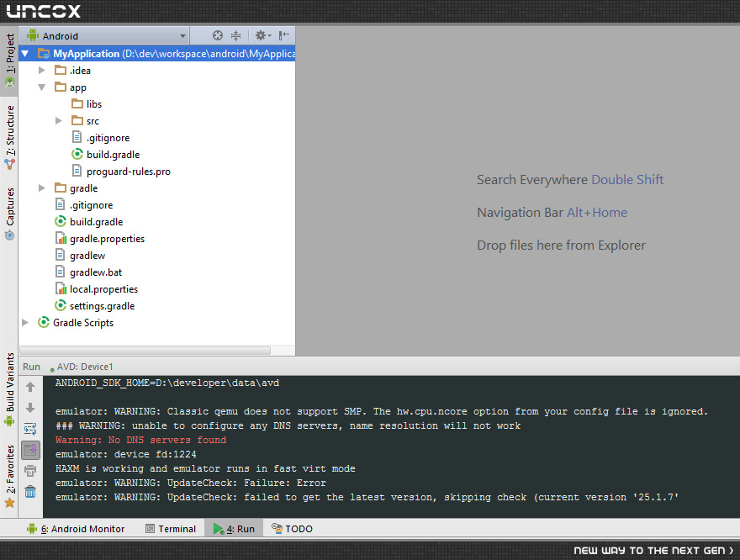
Task: Click the MyApplication project folder icon
Action: (x=44, y=53)
